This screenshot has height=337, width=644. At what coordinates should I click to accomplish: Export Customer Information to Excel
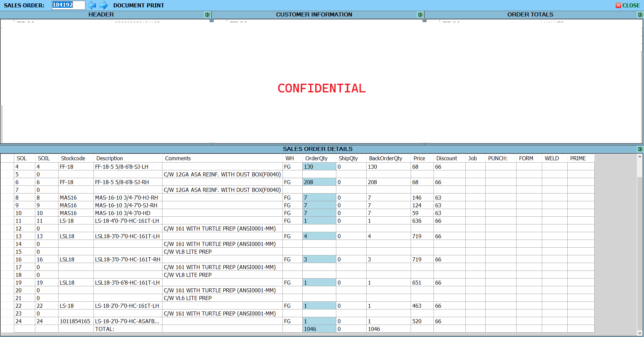(420, 15)
